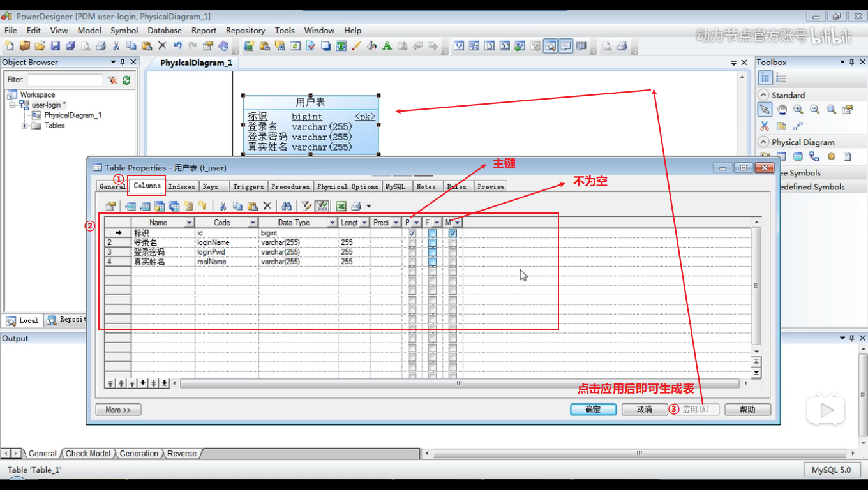Screen dimensions: 868x490
Task: Click Insert a Row icon in columns toolbar
Action: point(130,206)
